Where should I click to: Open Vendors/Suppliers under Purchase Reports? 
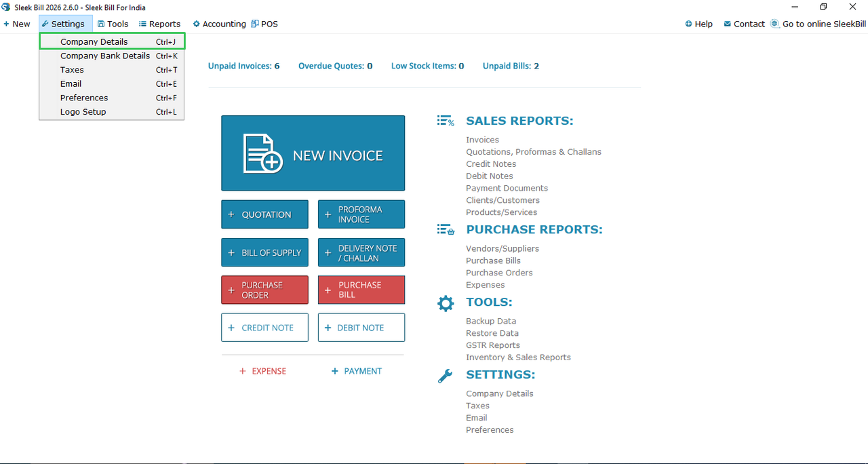[502, 248]
